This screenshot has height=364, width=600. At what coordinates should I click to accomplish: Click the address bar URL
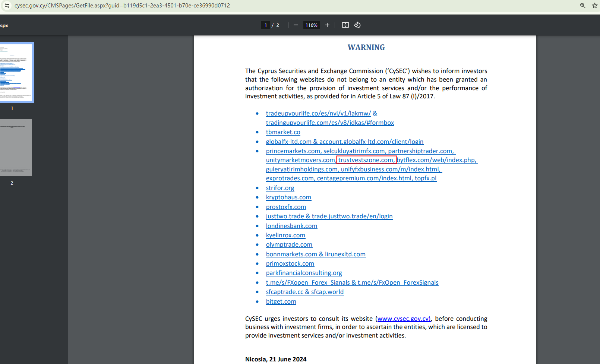point(122,6)
